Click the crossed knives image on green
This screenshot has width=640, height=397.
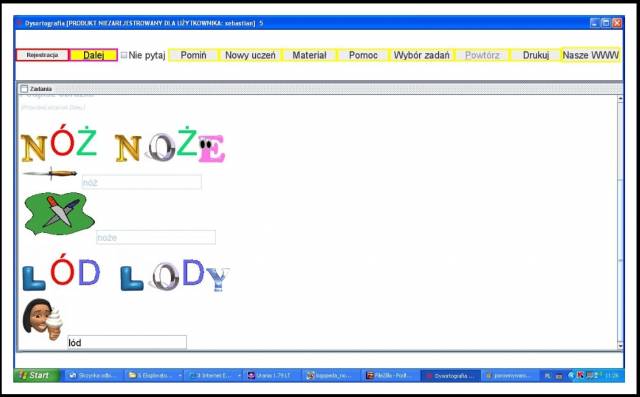(x=59, y=213)
